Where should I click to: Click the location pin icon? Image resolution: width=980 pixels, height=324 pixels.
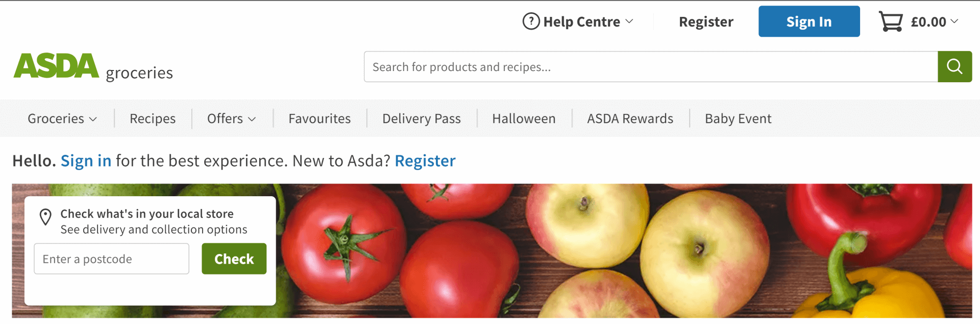(45, 217)
